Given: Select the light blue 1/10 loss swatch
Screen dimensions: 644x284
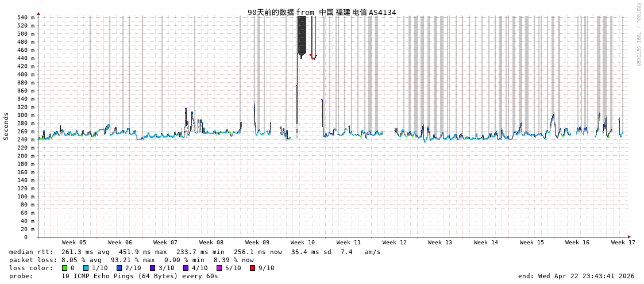Looking at the screenshot, I should 86,268.
